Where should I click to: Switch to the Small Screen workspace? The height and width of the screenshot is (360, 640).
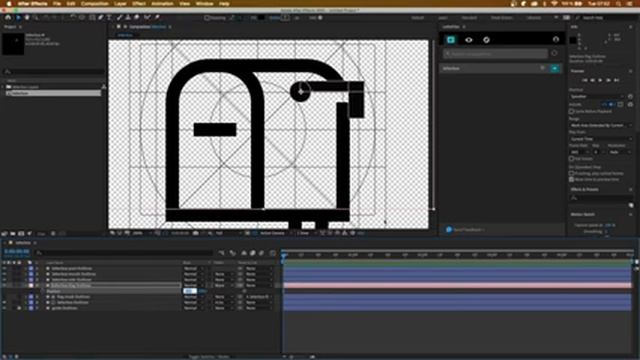pyautogui.click(x=502, y=18)
